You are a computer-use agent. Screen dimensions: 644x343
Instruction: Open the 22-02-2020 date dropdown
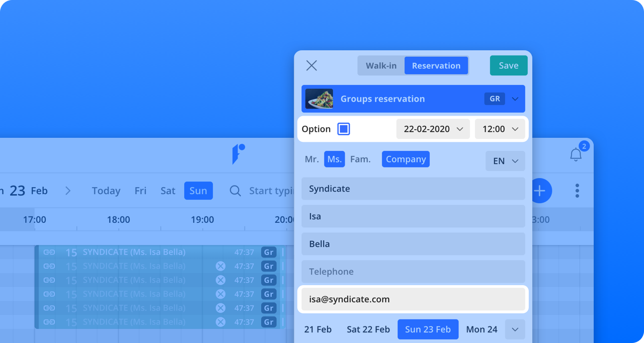[x=433, y=129]
